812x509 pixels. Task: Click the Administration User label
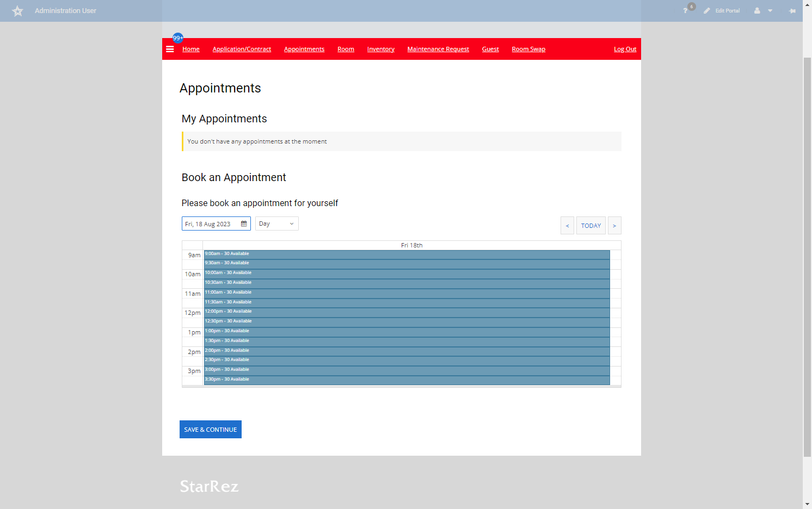pos(66,11)
